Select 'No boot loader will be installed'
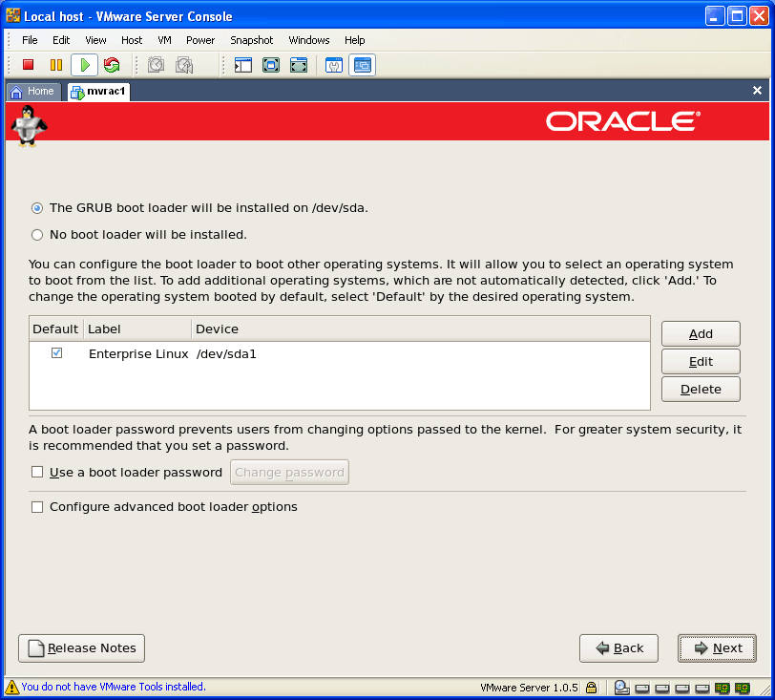 pos(37,235)
